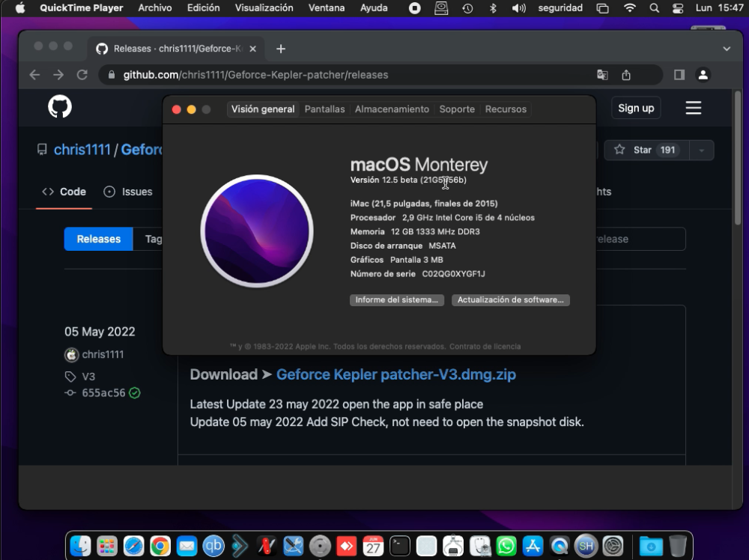Open Spotlight search in menu bar

point(655,8)
